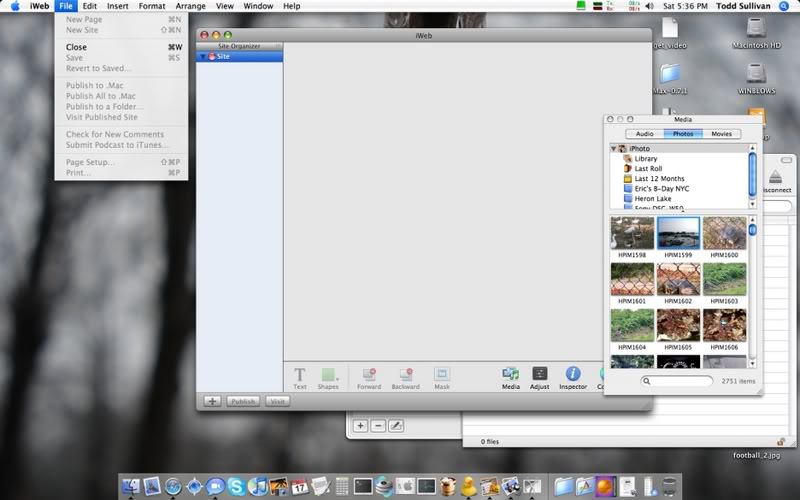Open the View menu
Screen dimensions: 800x500
[224, 6]
